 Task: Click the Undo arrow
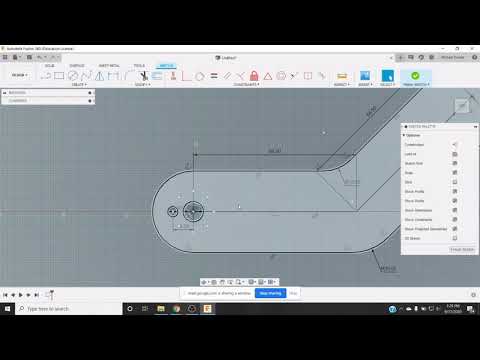[x=40, y=57]
